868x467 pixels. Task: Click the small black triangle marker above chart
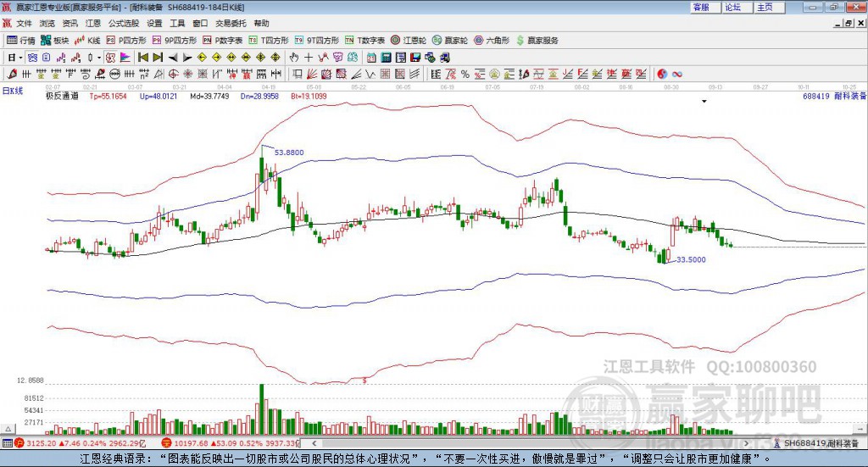point(704,102)
